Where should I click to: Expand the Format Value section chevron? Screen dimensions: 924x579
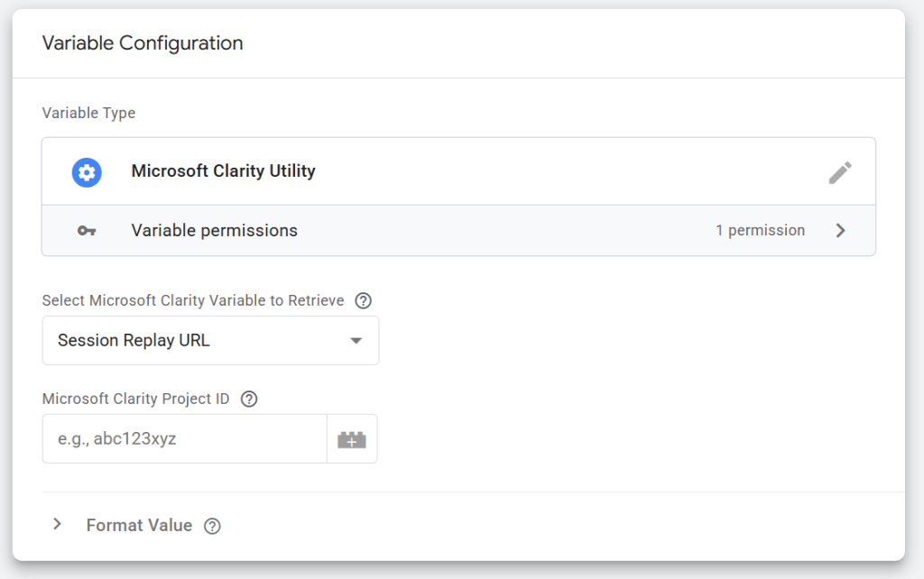coord(57,524)
